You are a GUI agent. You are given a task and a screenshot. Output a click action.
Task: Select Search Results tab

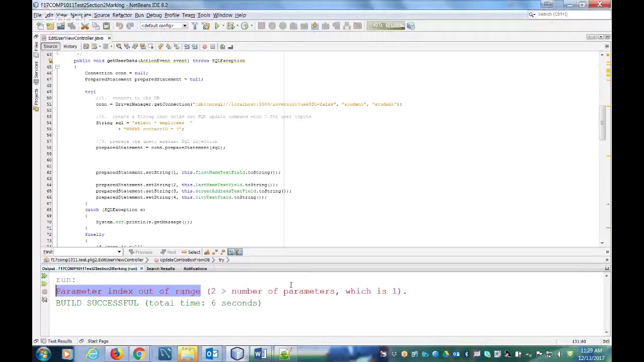coord(160,268)
